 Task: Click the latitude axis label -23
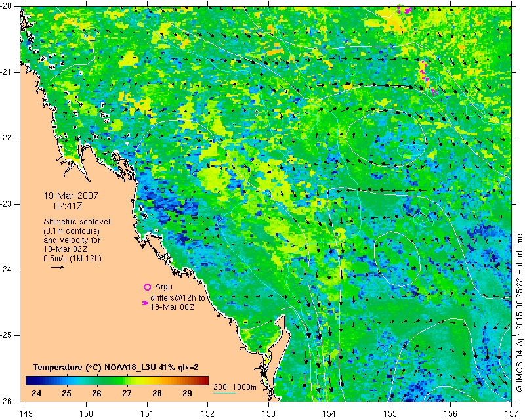pyautogui.click(x=6, y=204)
